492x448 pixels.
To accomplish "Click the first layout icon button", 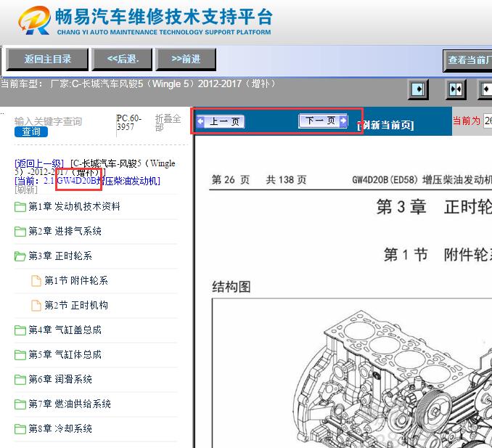I will click(418, 89).
